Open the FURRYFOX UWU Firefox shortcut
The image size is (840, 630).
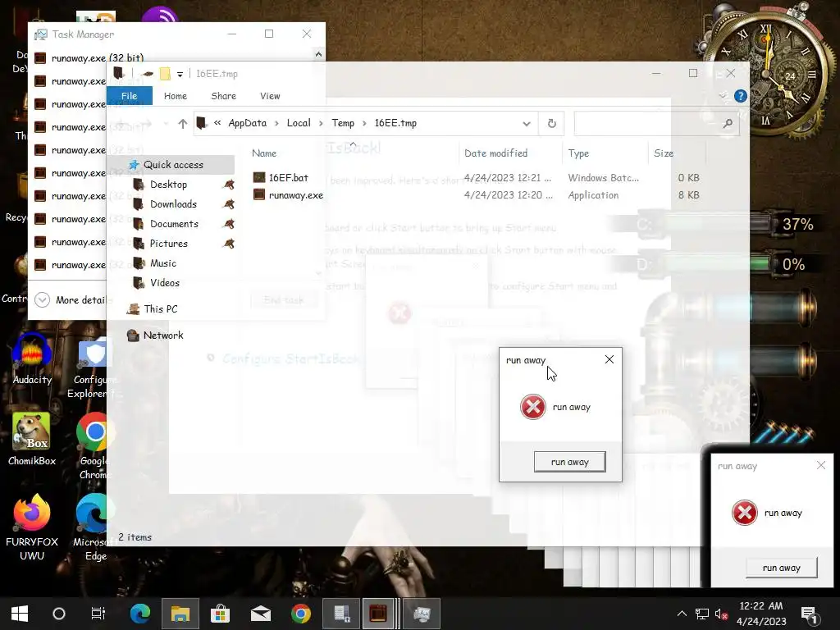32,527
